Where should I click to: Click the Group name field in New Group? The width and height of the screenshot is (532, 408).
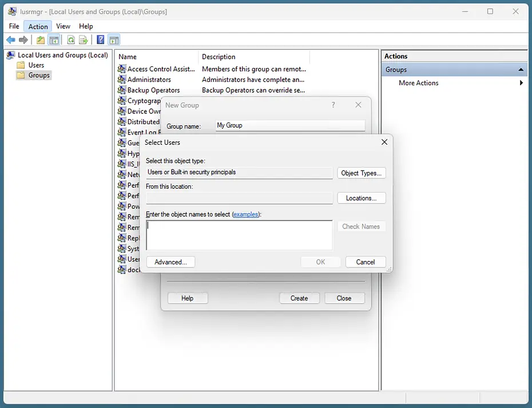click(291, 125)
